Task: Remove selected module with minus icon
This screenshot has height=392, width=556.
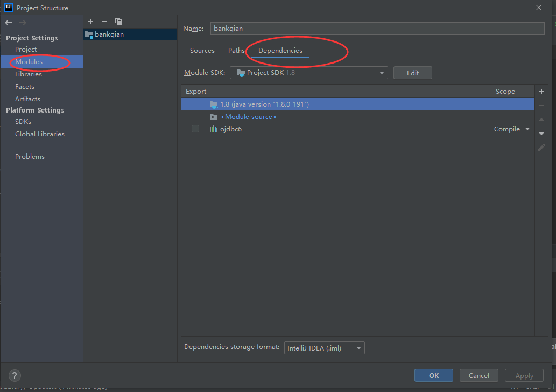Action: coord(104,22)
